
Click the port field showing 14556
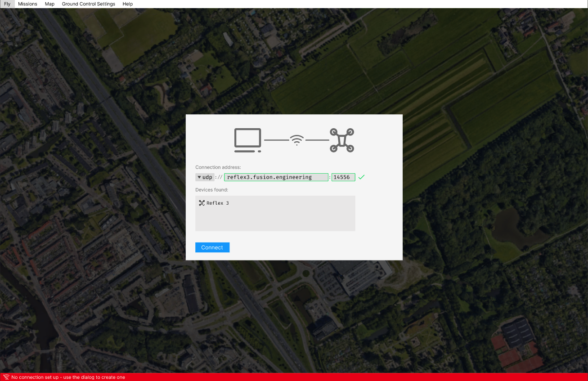343,177
